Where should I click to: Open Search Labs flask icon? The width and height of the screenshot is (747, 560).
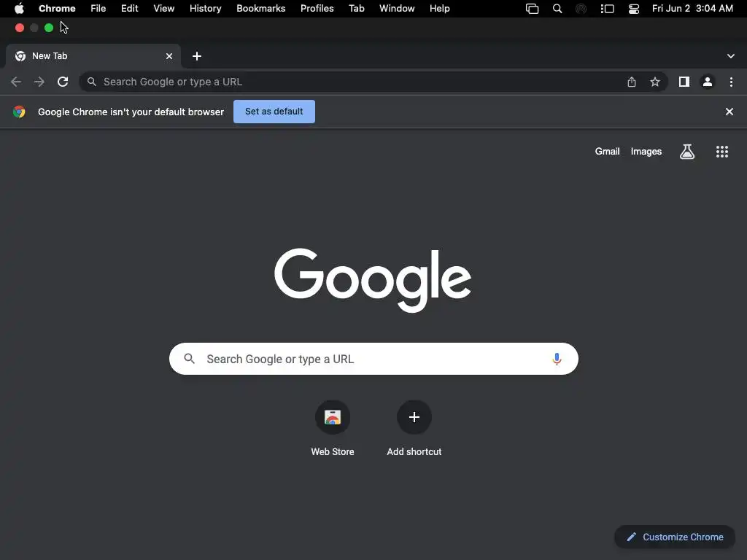coord(687,152)
